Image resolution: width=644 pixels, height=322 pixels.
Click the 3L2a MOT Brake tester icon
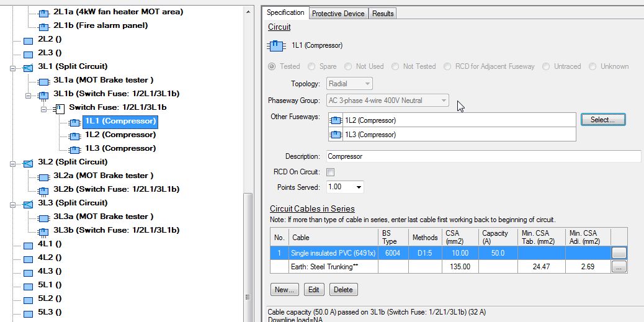(43, 177)
